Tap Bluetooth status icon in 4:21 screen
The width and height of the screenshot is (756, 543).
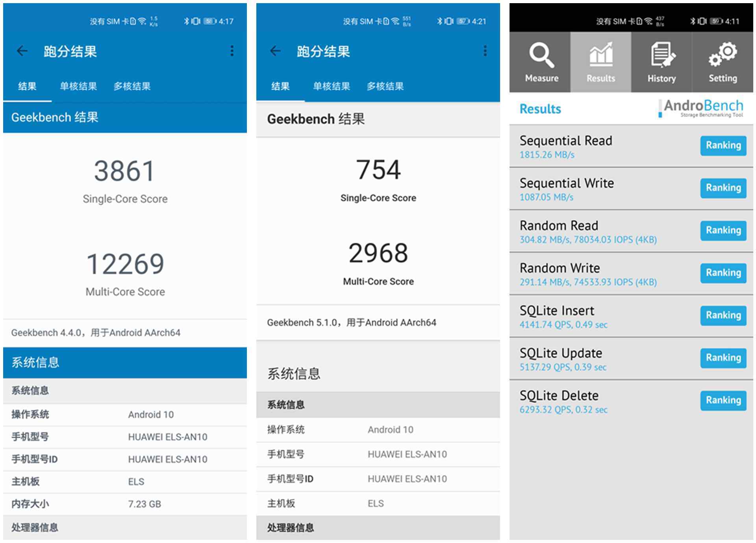click(x=439, y=21)
